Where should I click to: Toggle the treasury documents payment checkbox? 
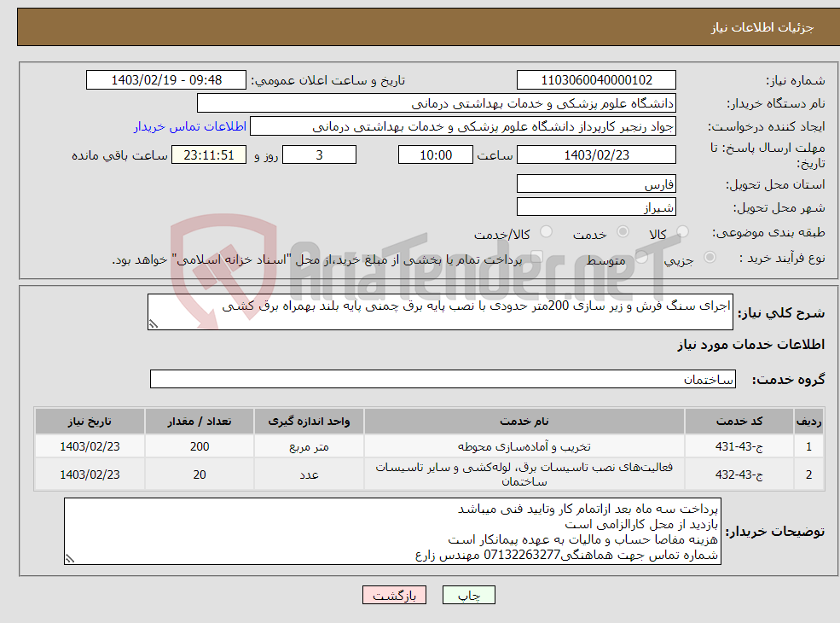click(536, 258)
